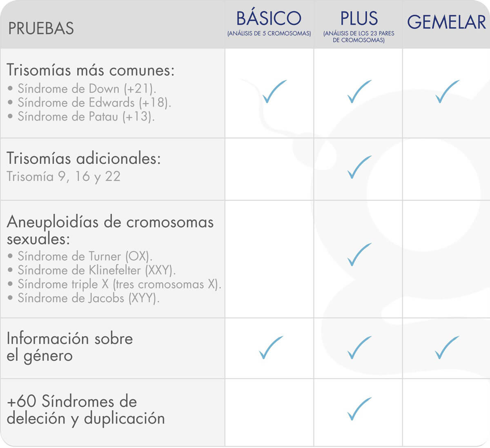
Task: Click the PLUS checkmark for Trisomías más comunes
Action: coord(359,91)
